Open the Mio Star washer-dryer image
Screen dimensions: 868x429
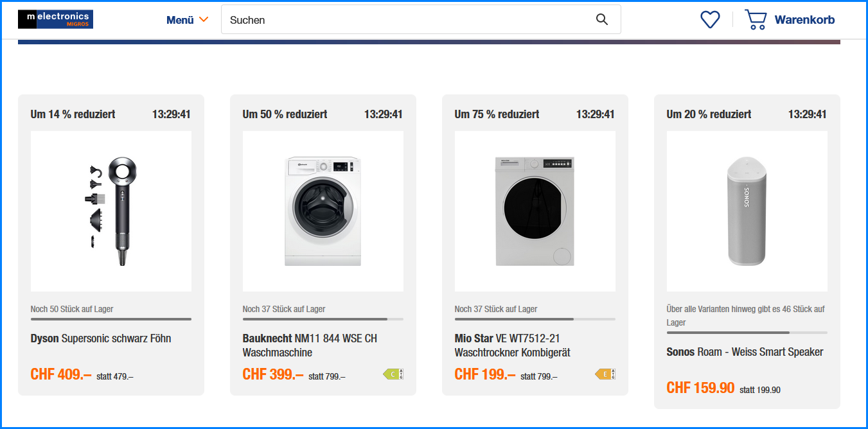(x=535, y=211)
